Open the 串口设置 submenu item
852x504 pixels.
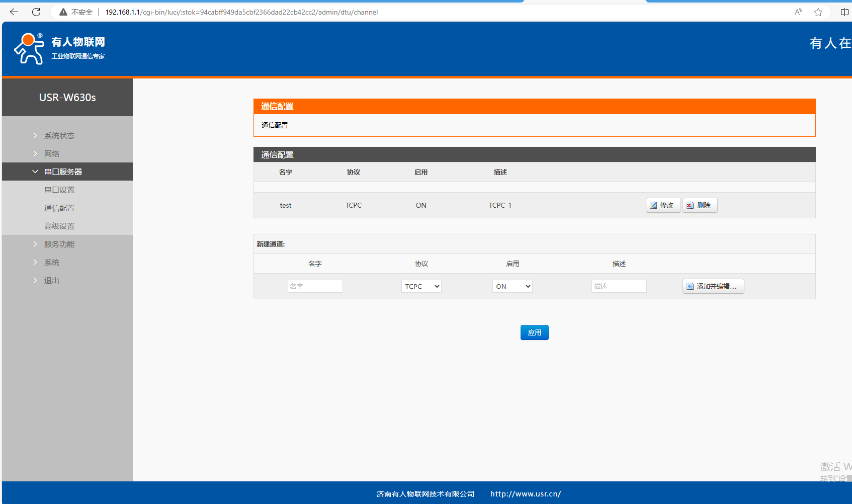point(59,190)
